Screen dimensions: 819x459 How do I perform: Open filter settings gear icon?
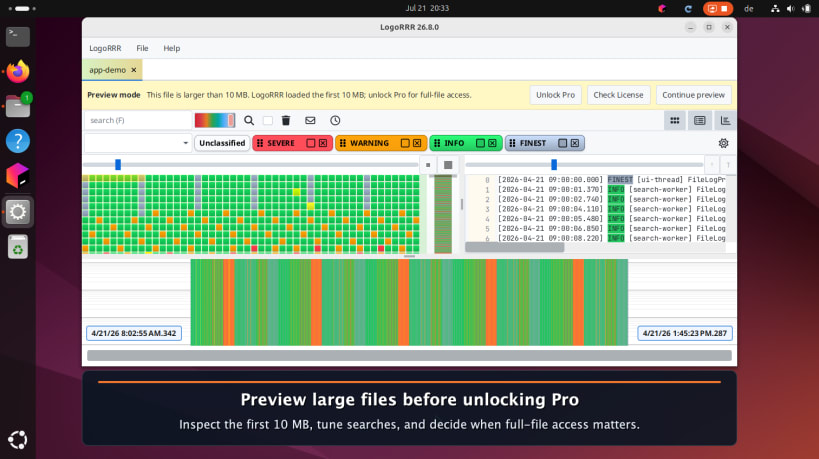pos(723,143)
